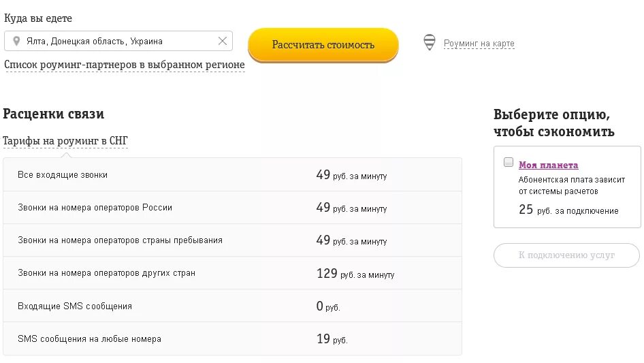Image resolution: width=644 pixels, height=363 pixels.
Task: Select SMS сообщения на любые номера row
Action: pyautogui.click(x=231, y=338)
